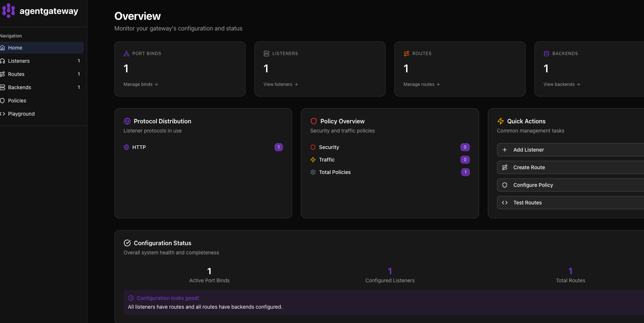Click 'Common management tasks' subtitle
This screenshot has width=644, height=323.
(x=530, y=131)
